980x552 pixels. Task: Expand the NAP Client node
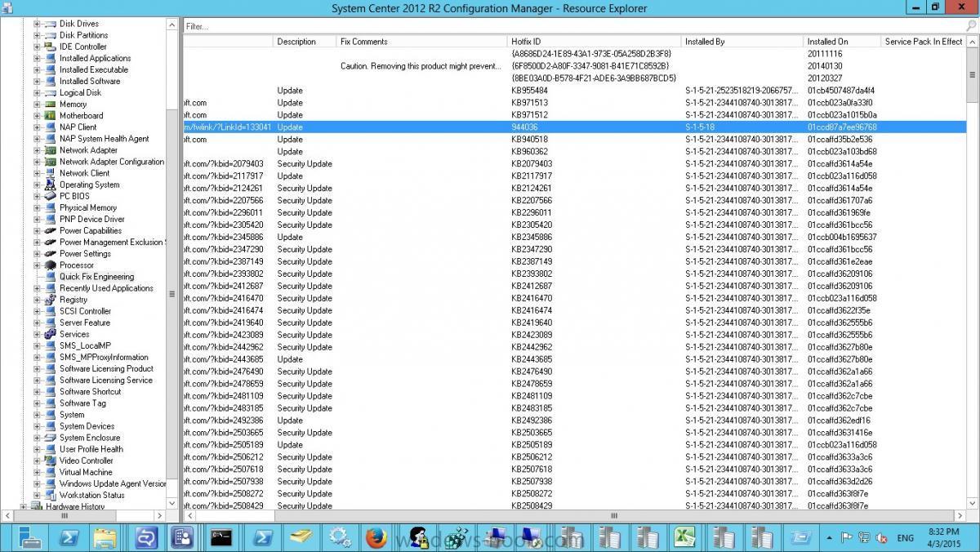37,127
